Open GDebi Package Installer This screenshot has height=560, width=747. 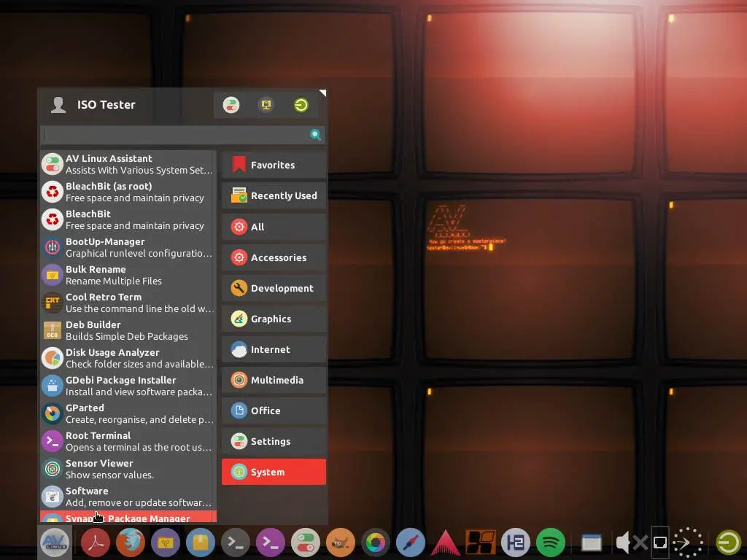[x=128, y=386]
